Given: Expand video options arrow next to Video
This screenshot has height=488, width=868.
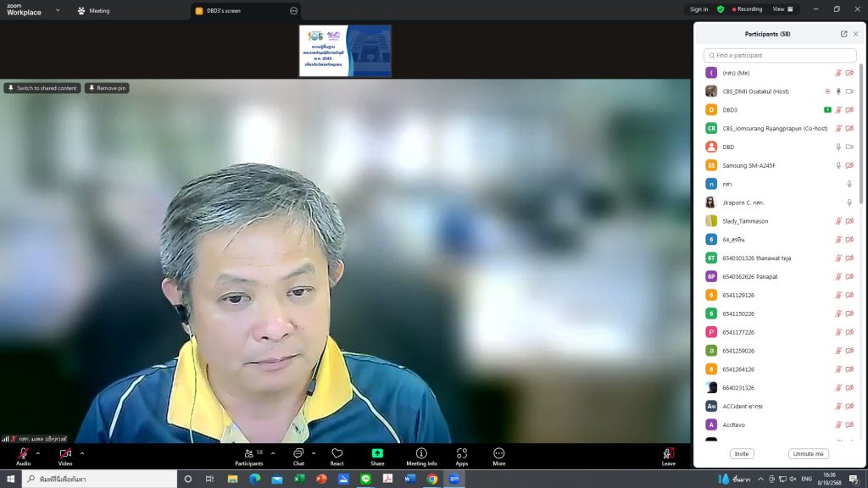Looking at the screenshot, I should click(x=81, y=453).
